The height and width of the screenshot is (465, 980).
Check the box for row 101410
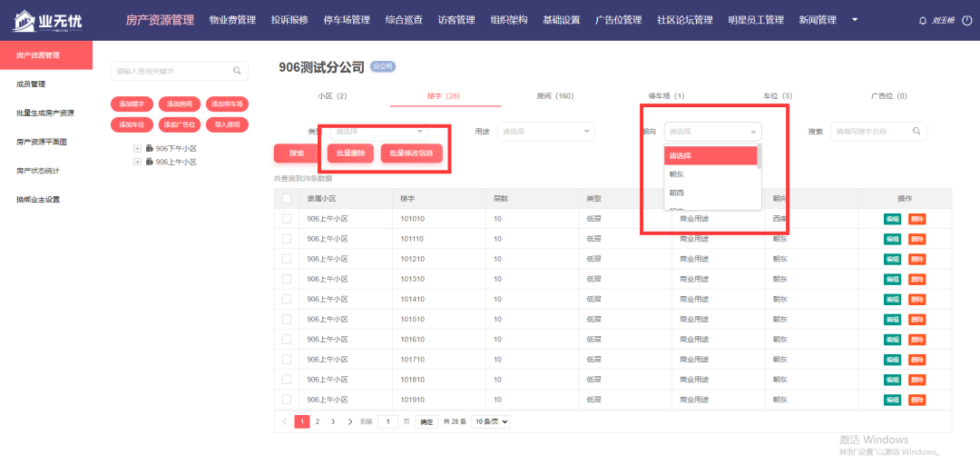coord(287,299)
